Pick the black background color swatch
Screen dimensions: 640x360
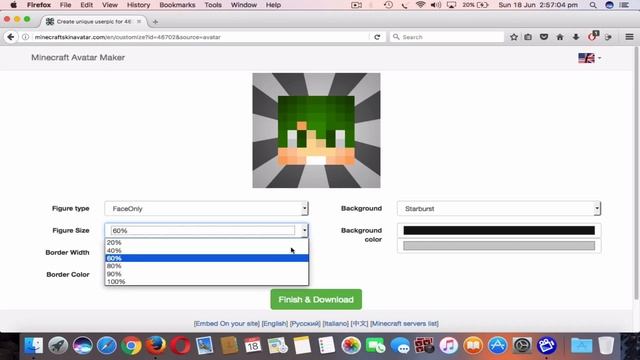[x=499, y=231]
